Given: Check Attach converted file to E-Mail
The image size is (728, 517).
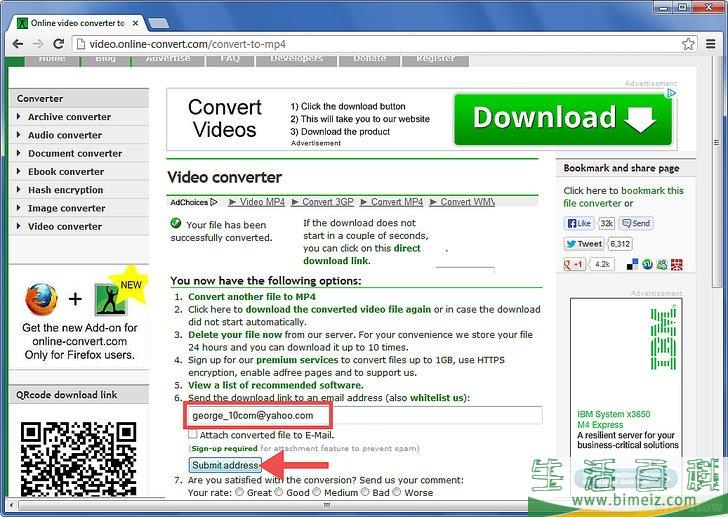Looking at the screenshot, I should point(192,435).
